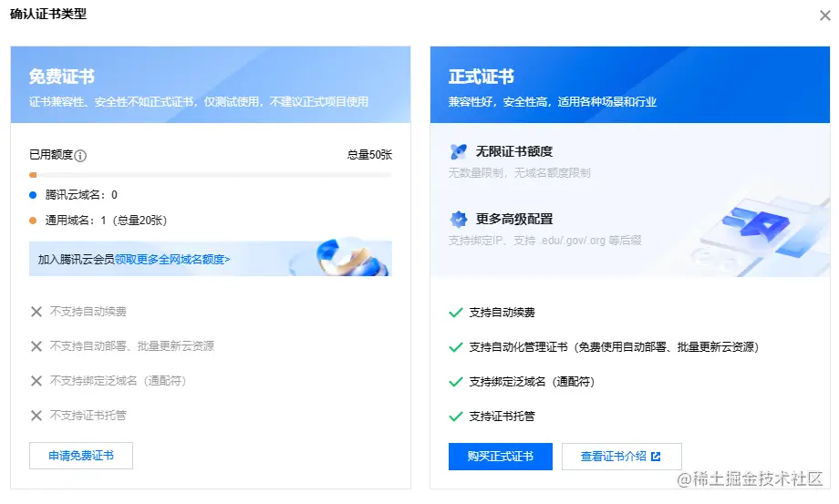The width and height of the screenshot is (839, 504).
Task: Click the checkmark beside 支持证书托管
Action: [455, 417]
